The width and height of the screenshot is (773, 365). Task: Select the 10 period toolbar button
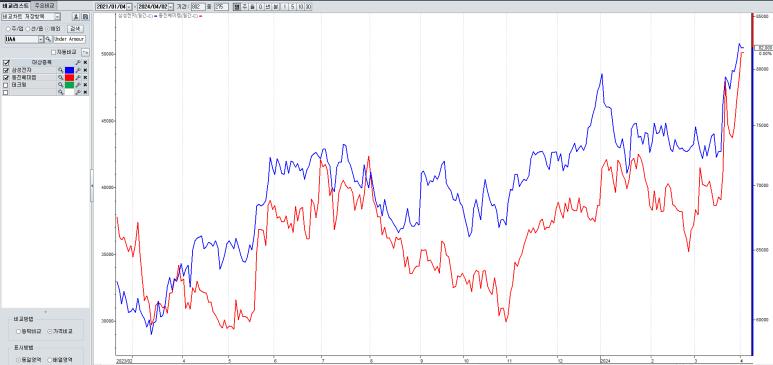300,7
